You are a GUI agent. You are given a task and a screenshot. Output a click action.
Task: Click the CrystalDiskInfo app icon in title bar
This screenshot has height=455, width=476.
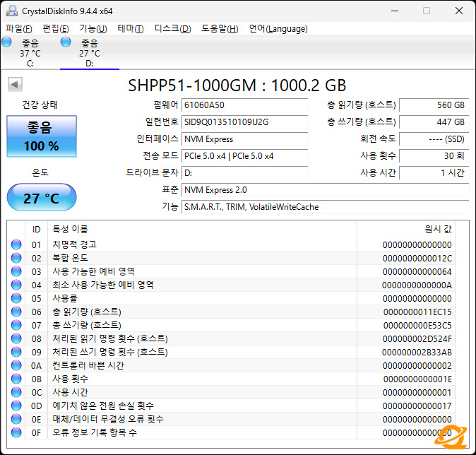tap(12, 11)
